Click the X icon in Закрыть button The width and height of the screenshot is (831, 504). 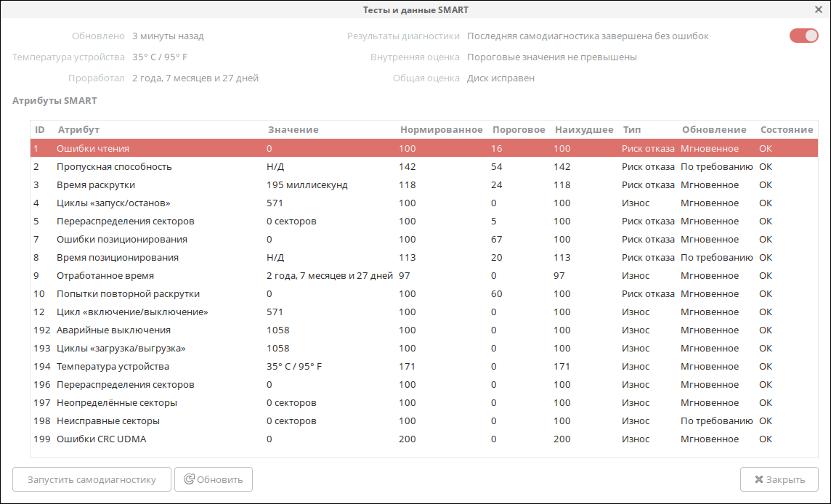[758, 479]
